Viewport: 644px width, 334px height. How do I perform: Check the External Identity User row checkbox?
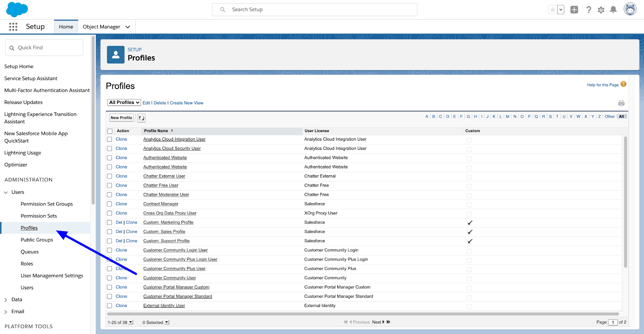pyautogui.click(x=109, y=306)
